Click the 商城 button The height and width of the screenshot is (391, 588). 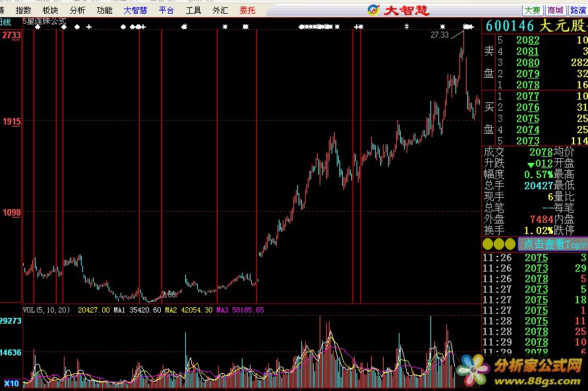556,11
